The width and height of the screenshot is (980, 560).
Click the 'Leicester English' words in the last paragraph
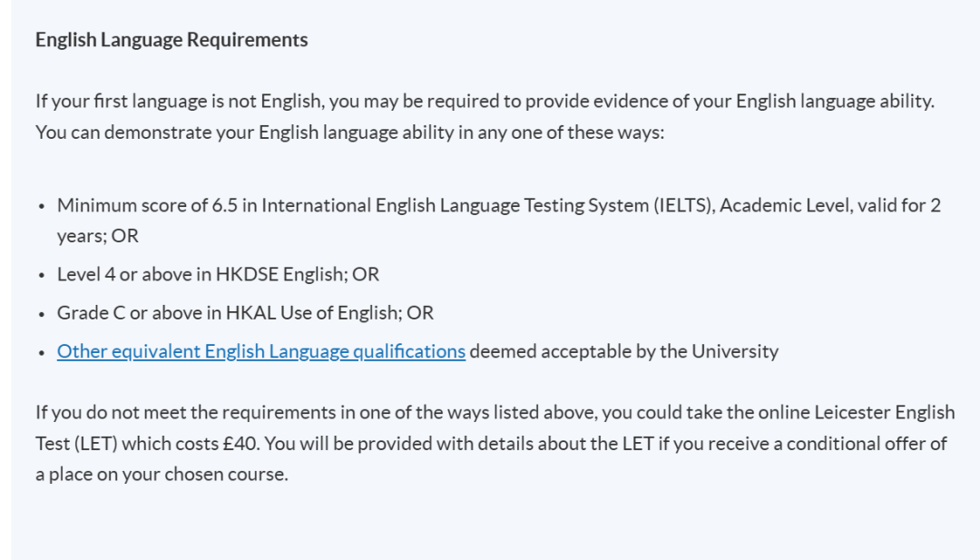(x=885, y=412)
